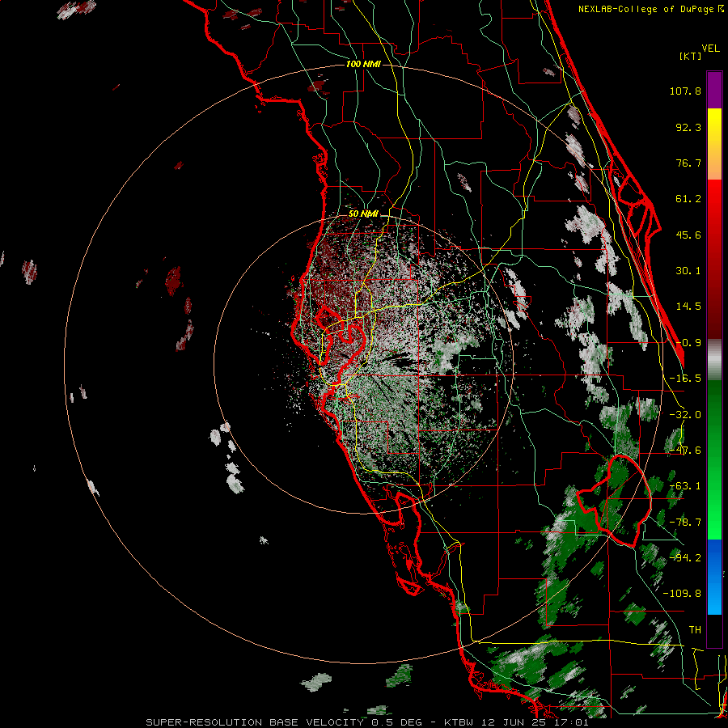728x728 pixels.
Task: Click the 17:01 timestamp in the caption
Action: [573, 722]
